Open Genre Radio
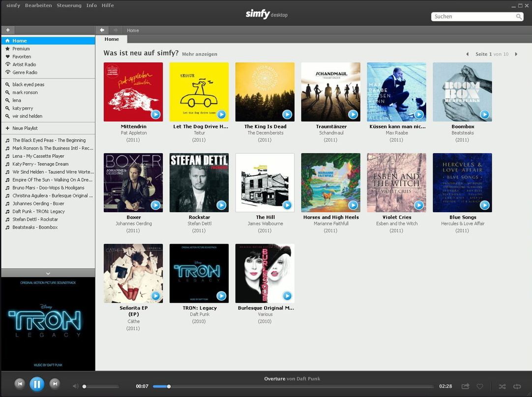Viewport: 532px width, 397px height. tap(48, 73)
